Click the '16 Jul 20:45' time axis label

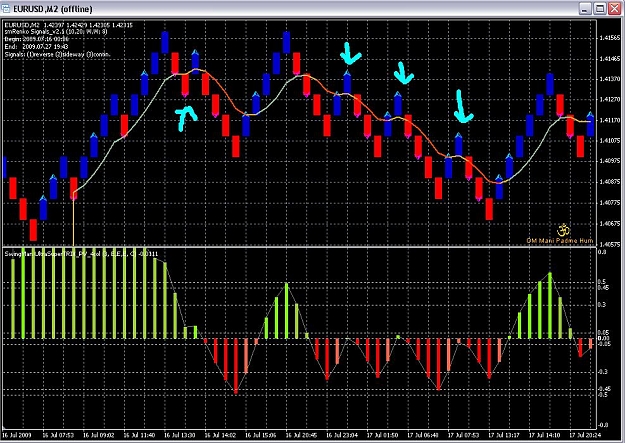coord(301,435)
